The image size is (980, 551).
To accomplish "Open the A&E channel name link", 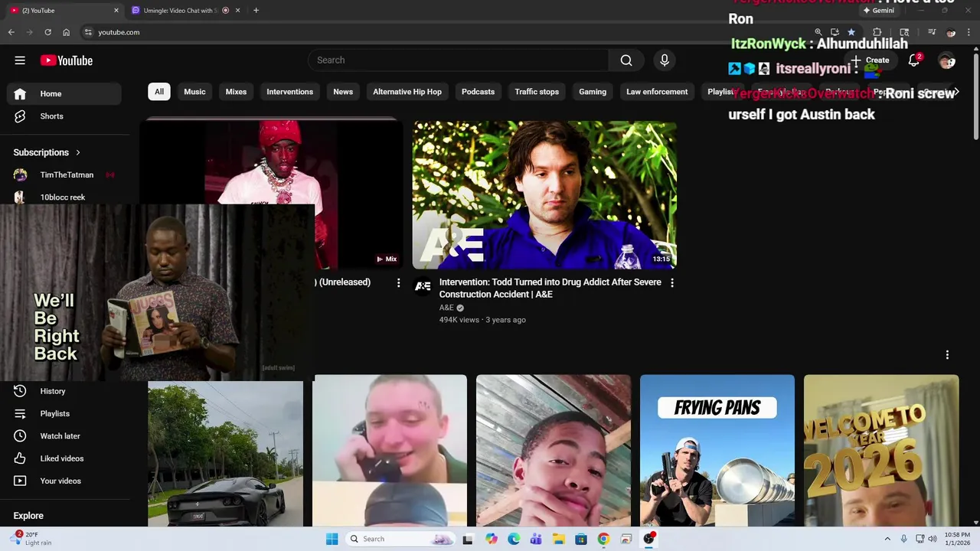I will click(x=446, y=308).
